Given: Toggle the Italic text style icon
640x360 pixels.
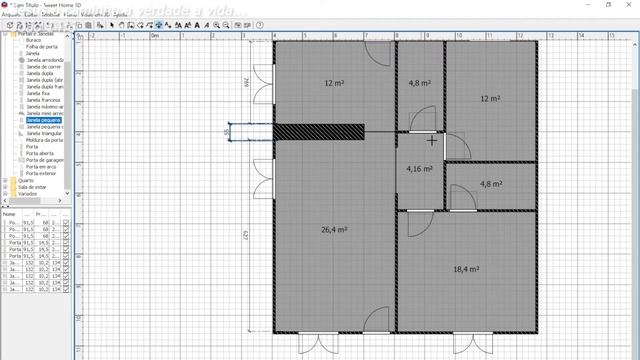Looking at the screenshot, I should (207, 25).
